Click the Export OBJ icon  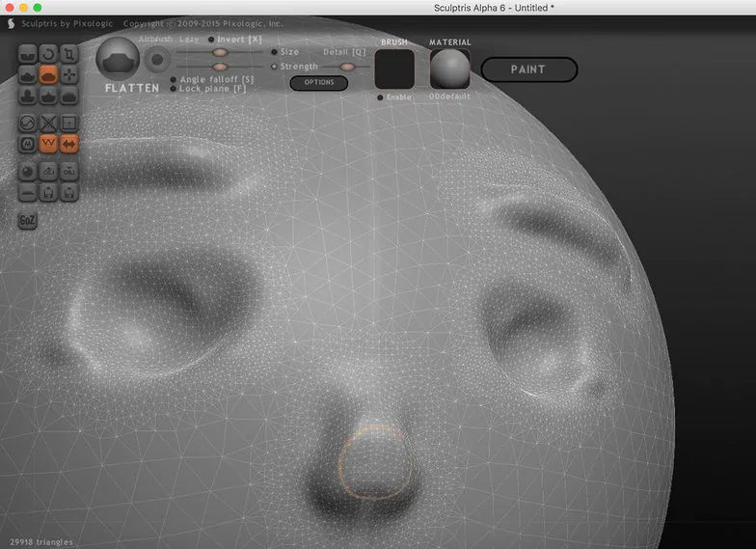click(x=69, y=172)
